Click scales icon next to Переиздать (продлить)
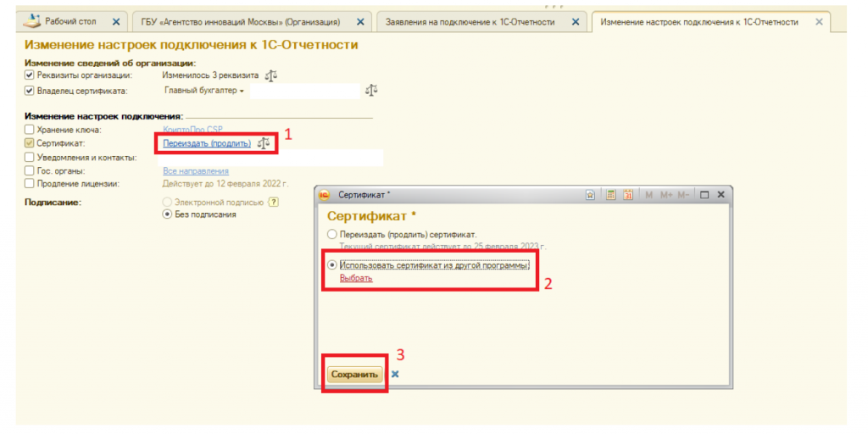 click(264, 143)
